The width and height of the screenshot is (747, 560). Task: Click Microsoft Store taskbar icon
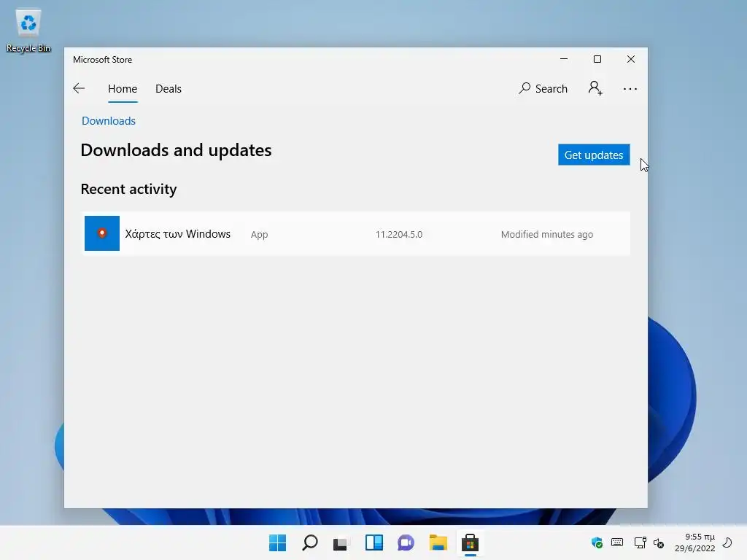471,542
